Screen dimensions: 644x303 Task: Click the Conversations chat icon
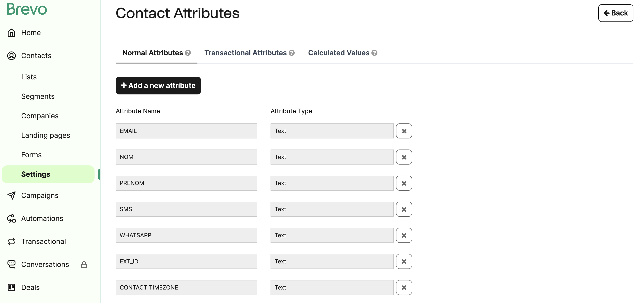(x=11, y=265)
